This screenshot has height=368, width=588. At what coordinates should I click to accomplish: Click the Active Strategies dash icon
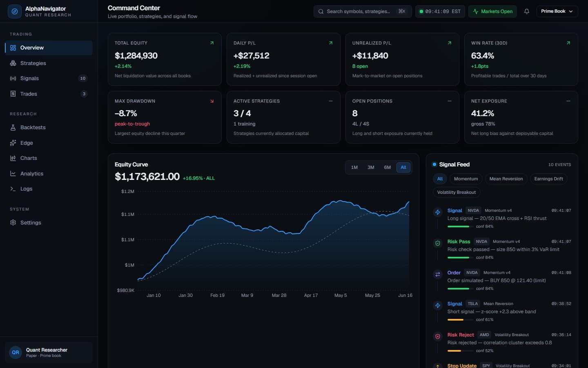click(x=331, y=101)
